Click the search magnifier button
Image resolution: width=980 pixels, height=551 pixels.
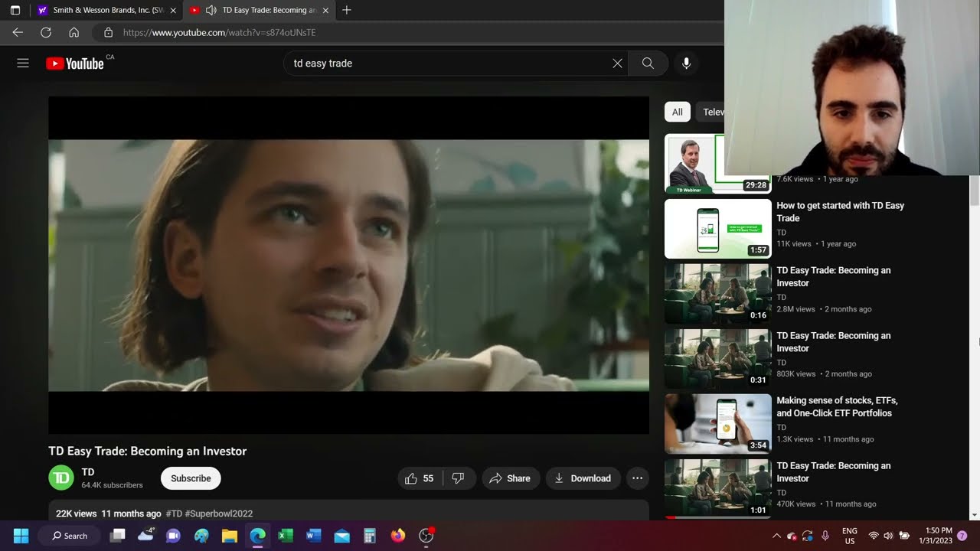pyautogui.click(x=648, y=64)
